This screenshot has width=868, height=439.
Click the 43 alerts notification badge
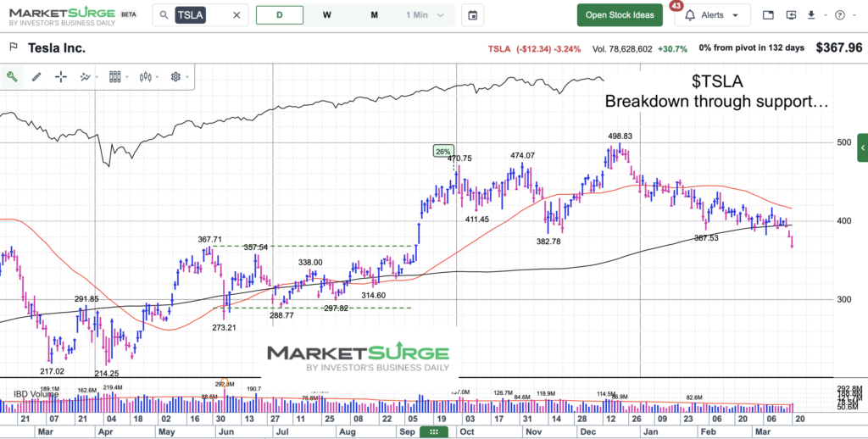tap(676, 6)
